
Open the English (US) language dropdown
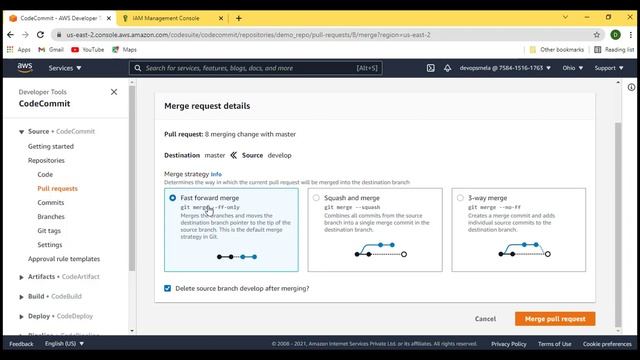click(x=64, y=344)
